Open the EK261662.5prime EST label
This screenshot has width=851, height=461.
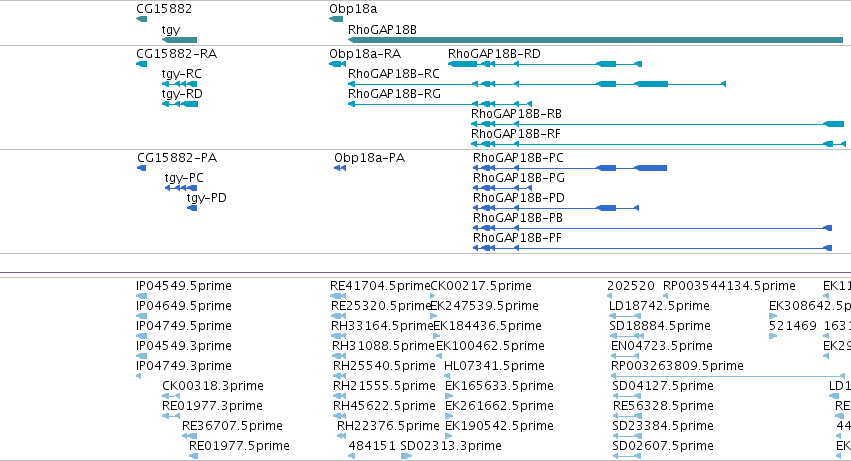pyautogui.click(x=499, y=407)
